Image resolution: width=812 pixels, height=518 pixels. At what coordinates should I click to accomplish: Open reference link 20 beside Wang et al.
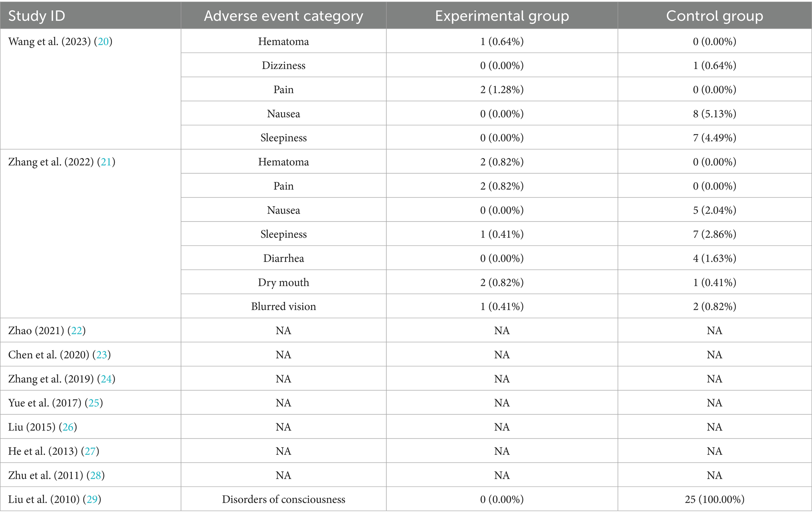click(103, 42)
